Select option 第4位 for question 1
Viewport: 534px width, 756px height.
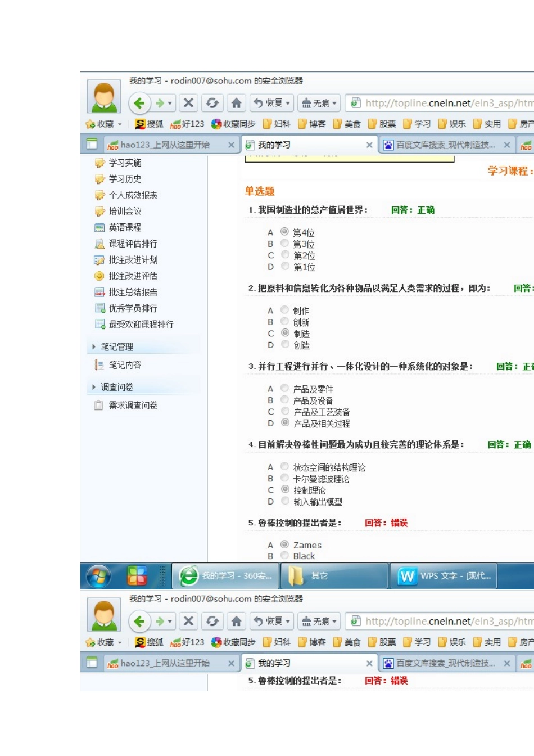[x=285, y=232]
